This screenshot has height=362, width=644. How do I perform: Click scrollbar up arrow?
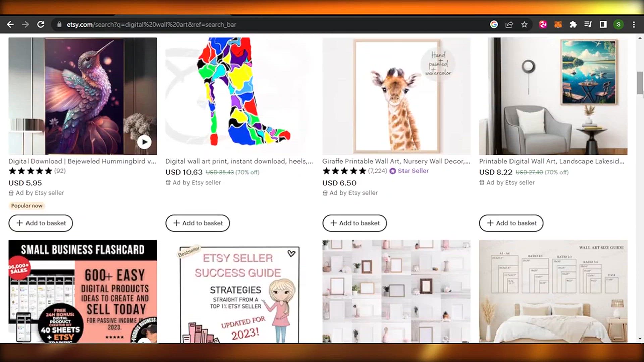(640, 38)
